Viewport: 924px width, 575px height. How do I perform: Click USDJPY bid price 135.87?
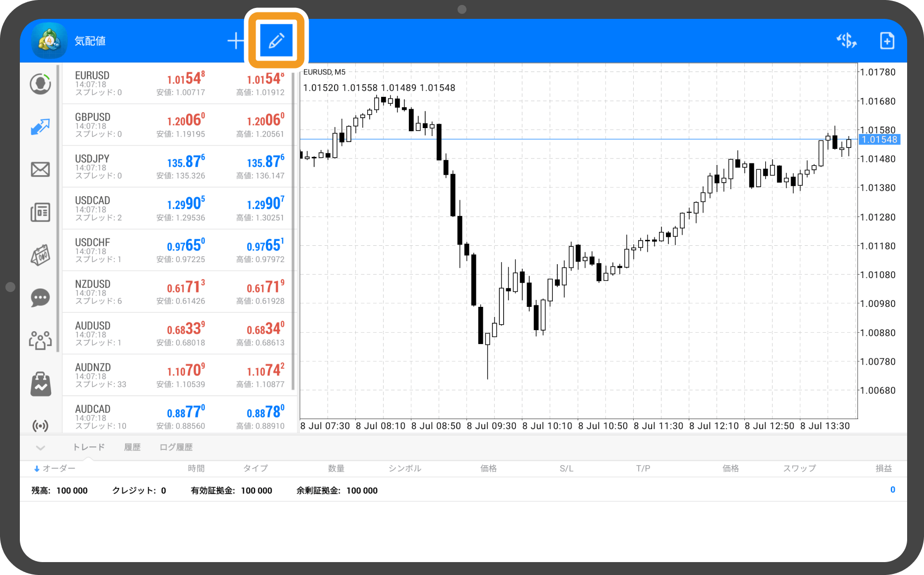pos(186,162)
